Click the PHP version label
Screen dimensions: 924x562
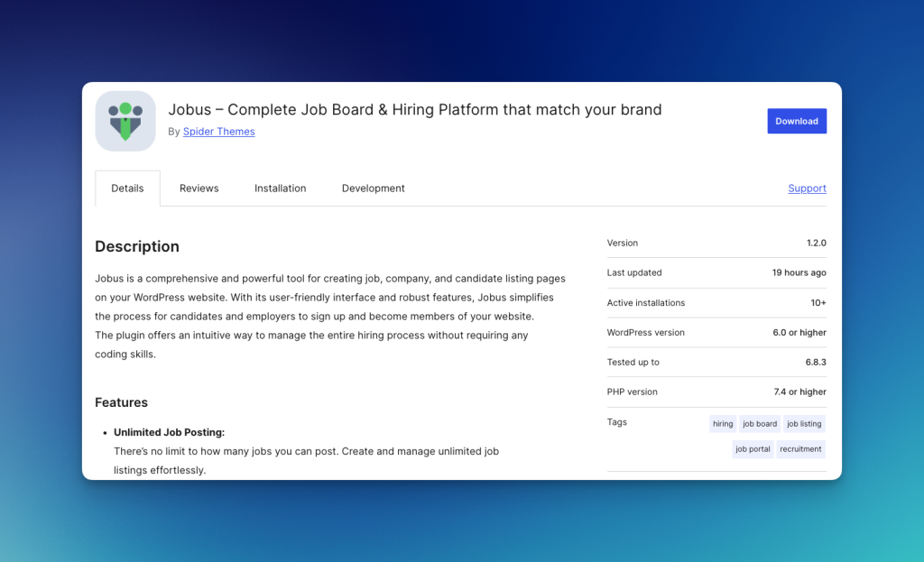(632, 392)
